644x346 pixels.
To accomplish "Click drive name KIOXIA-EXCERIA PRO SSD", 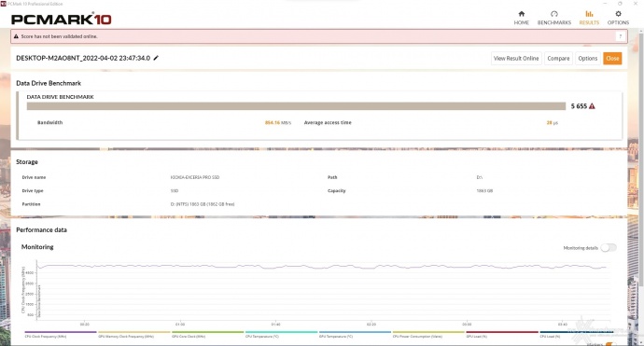I will pos(195,177).
